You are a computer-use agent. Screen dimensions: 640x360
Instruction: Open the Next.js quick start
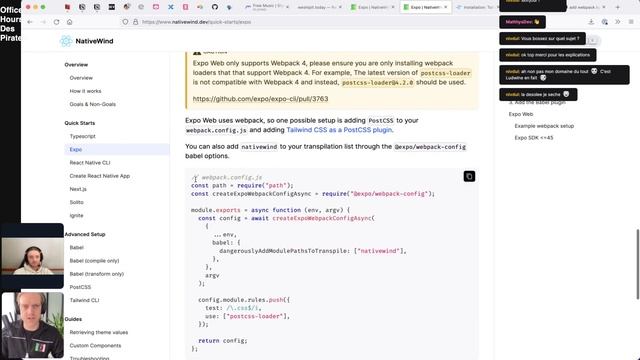(78, 189)
